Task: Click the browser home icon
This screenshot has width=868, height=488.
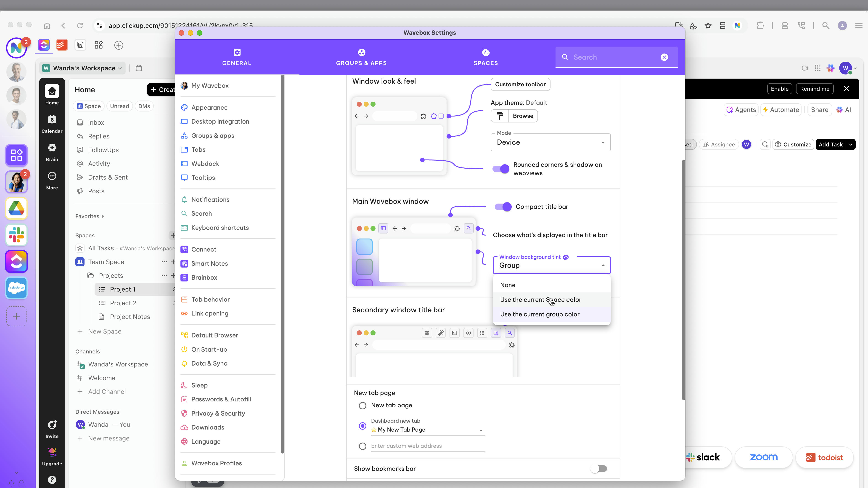Action: pyautogui.click(x=47, y=26)
